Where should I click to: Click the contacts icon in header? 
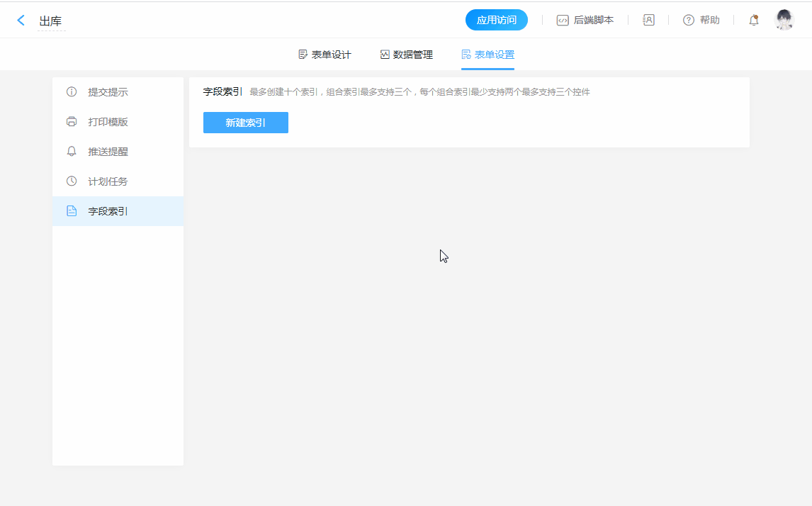click(x=648, y=20)
